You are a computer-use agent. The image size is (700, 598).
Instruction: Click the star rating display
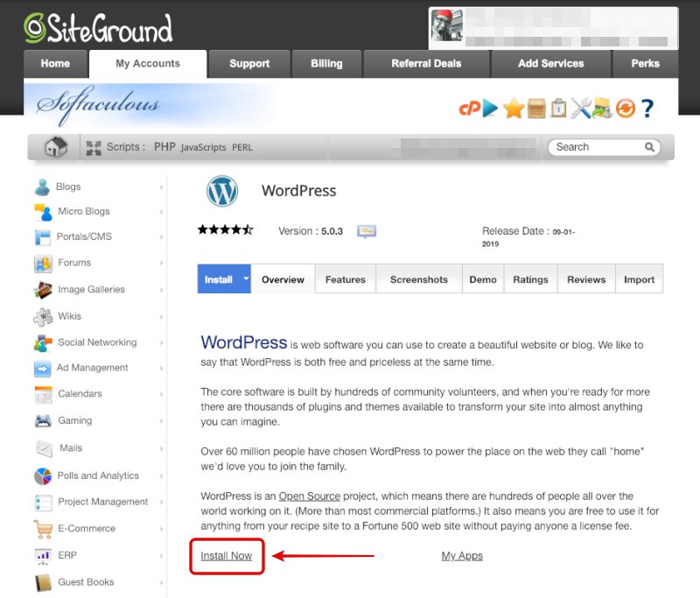226,230
